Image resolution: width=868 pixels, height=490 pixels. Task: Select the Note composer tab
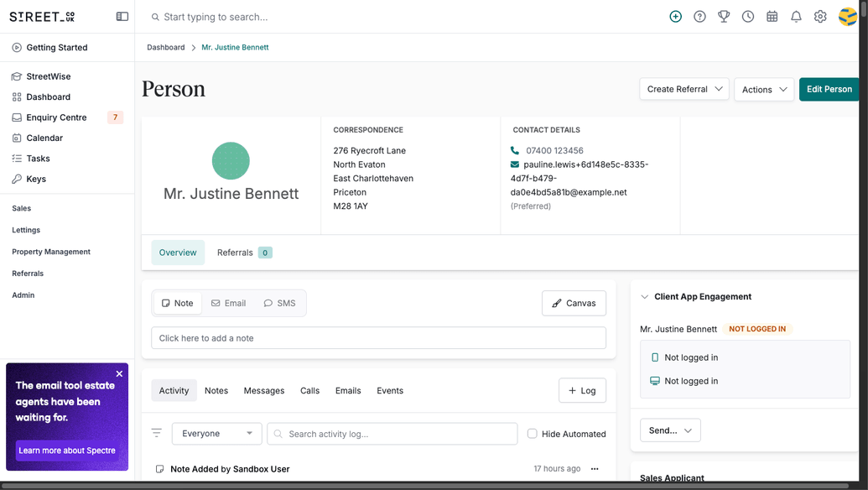[x=178, y=304]
